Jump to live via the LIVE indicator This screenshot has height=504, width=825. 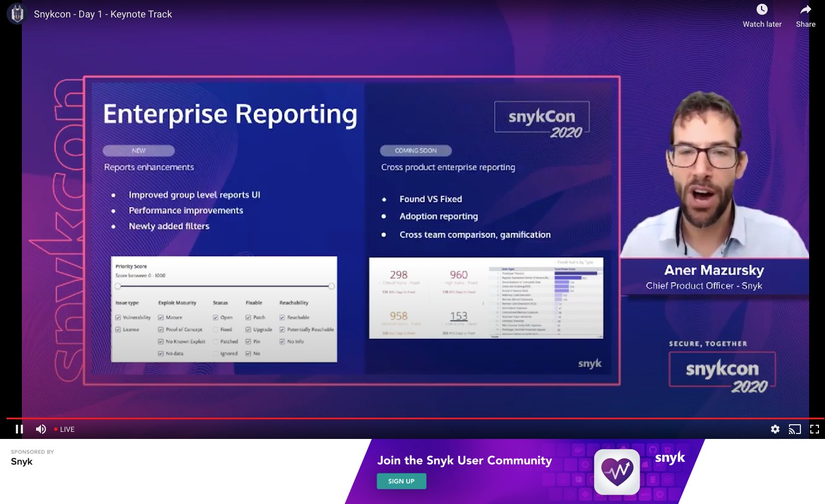coord(64,429)
